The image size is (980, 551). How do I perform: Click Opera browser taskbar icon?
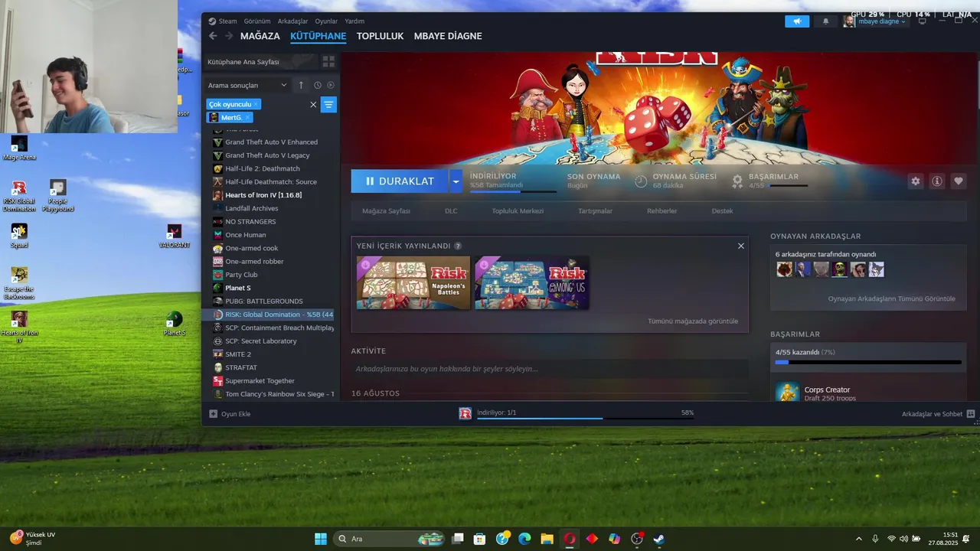[x=569, y=539]
